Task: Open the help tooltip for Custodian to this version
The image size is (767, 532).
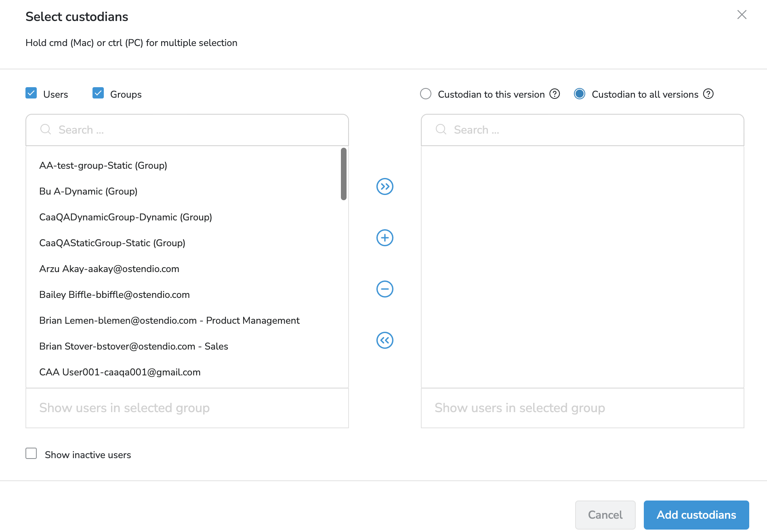Action: pos(555,94)
